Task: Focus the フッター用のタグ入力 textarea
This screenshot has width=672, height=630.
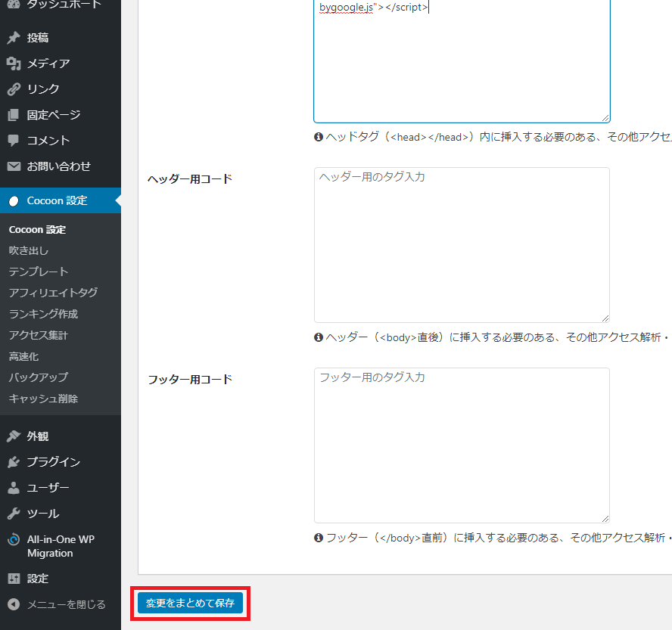Action: pyautogui.click(x=462, y=445)
